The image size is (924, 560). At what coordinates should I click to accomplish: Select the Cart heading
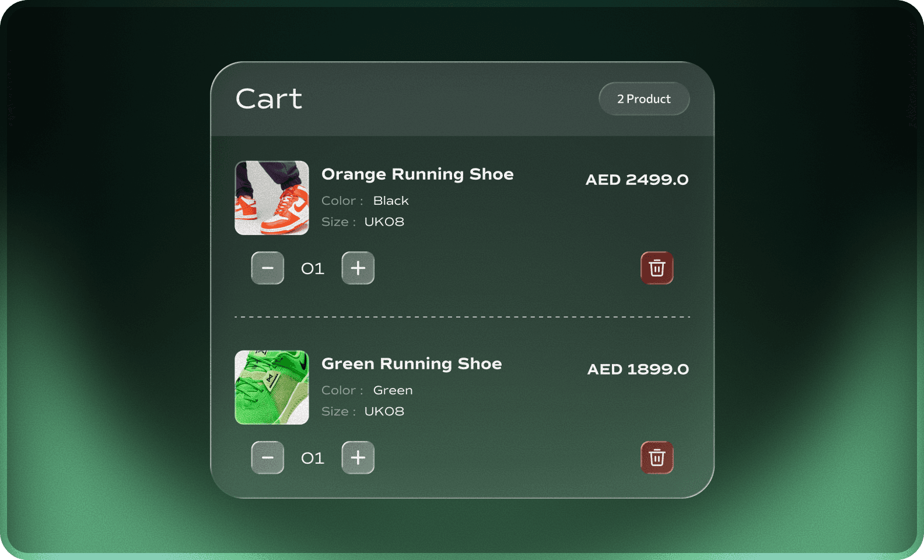[x=268, y=99]
